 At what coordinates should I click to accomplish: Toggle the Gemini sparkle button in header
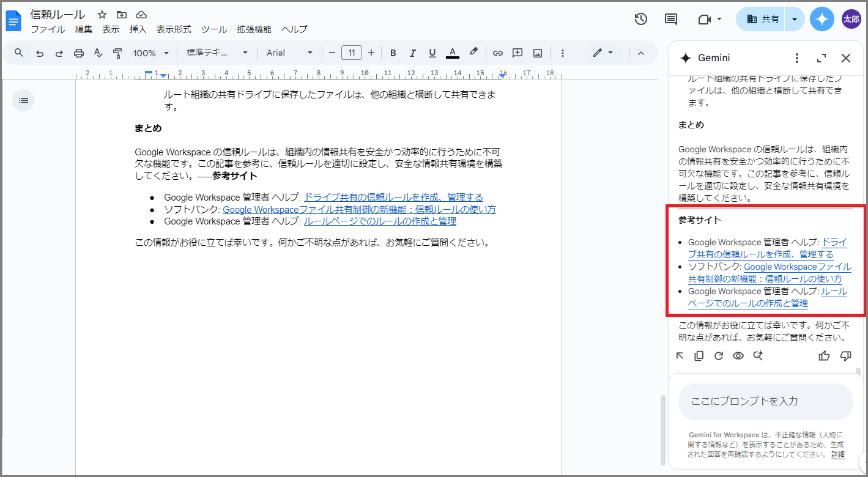(x=822, y=19)
